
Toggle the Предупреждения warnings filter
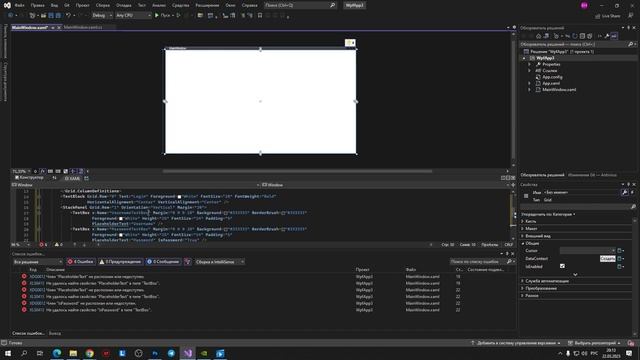(120, 262)
